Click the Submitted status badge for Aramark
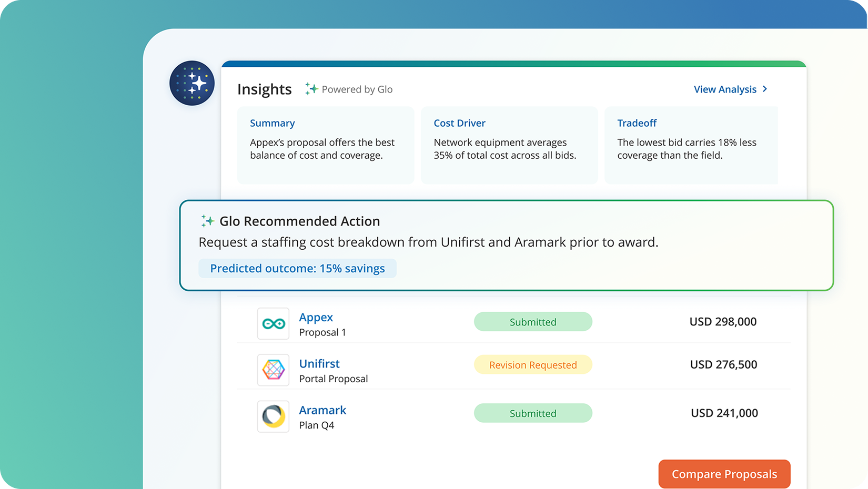This screenshot has height=489, width=868. click(533, 413)
